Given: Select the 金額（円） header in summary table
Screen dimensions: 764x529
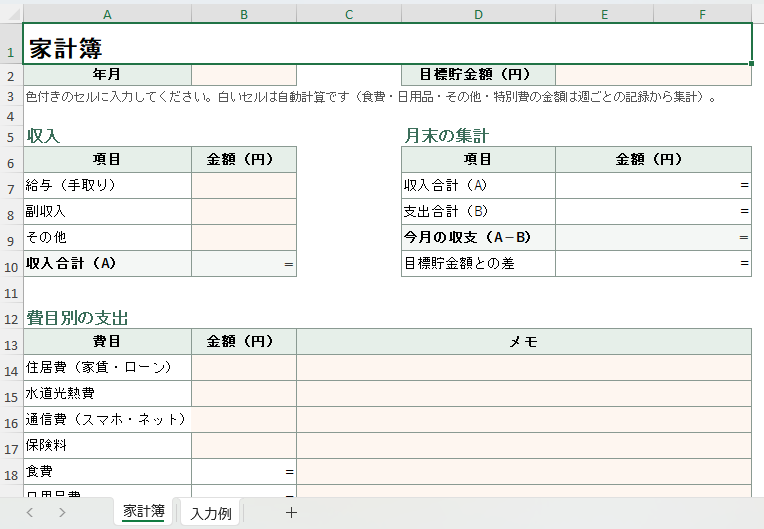Looking at the screenshot, I should click(x=653, y=160).
